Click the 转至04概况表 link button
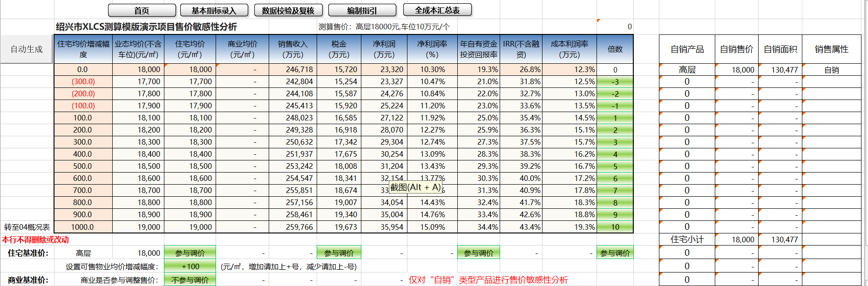Viewport: 868px width, 286px height. pos(27,227)
